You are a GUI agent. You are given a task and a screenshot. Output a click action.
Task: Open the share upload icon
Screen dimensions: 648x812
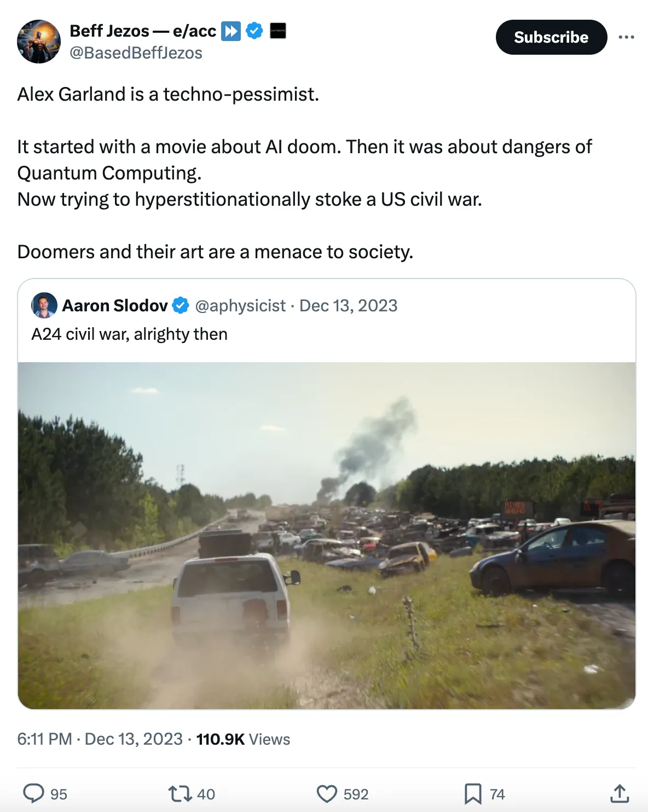tap(620, 793)
